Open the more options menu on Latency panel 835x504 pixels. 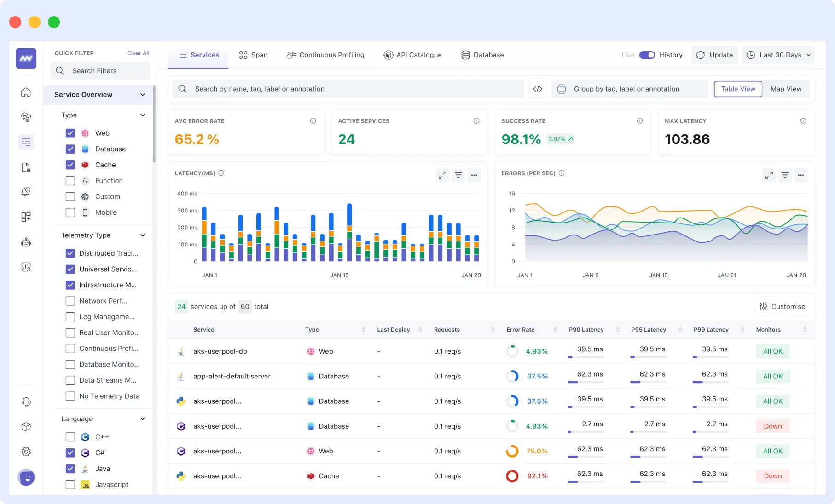475,175
